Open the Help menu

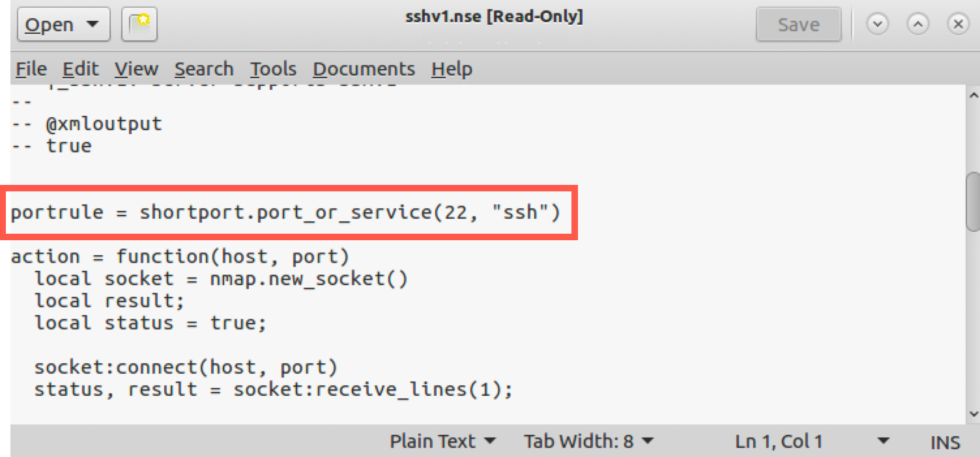[452, 69]
